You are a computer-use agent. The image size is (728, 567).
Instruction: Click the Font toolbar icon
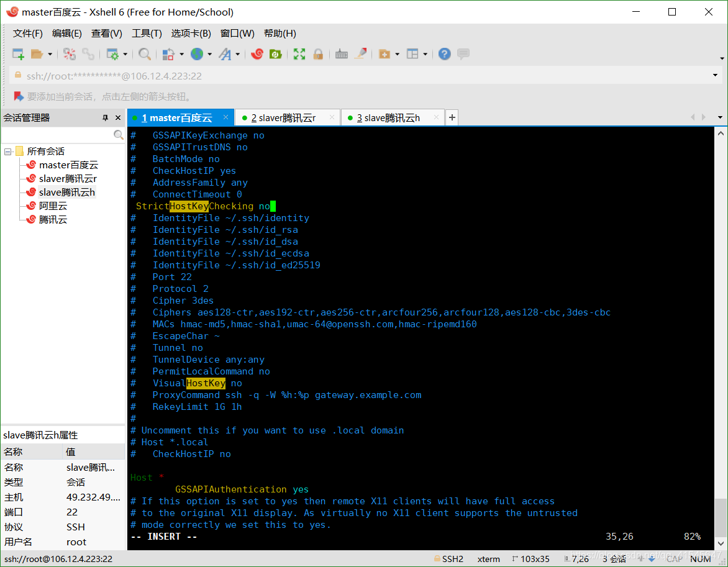225,54
